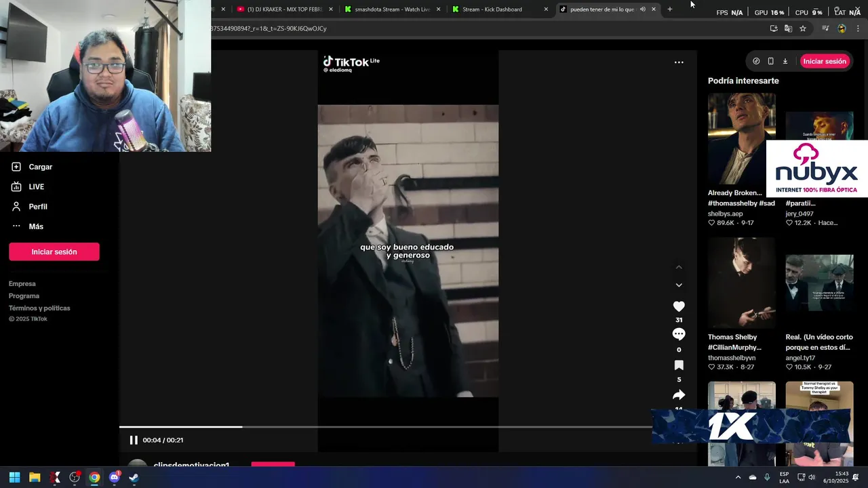Click the browser address bar URL

pos(269,28)
